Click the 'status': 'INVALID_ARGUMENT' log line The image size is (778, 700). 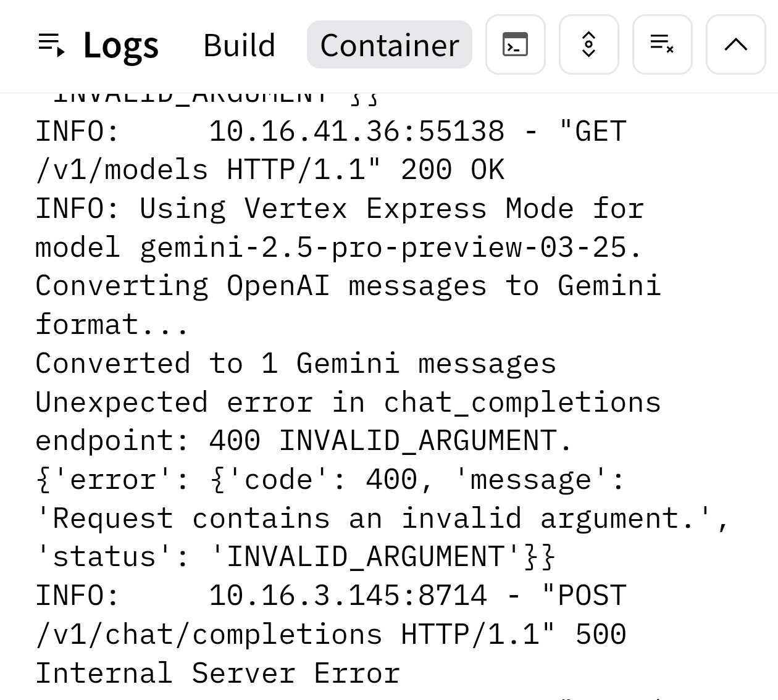(295, 557)
